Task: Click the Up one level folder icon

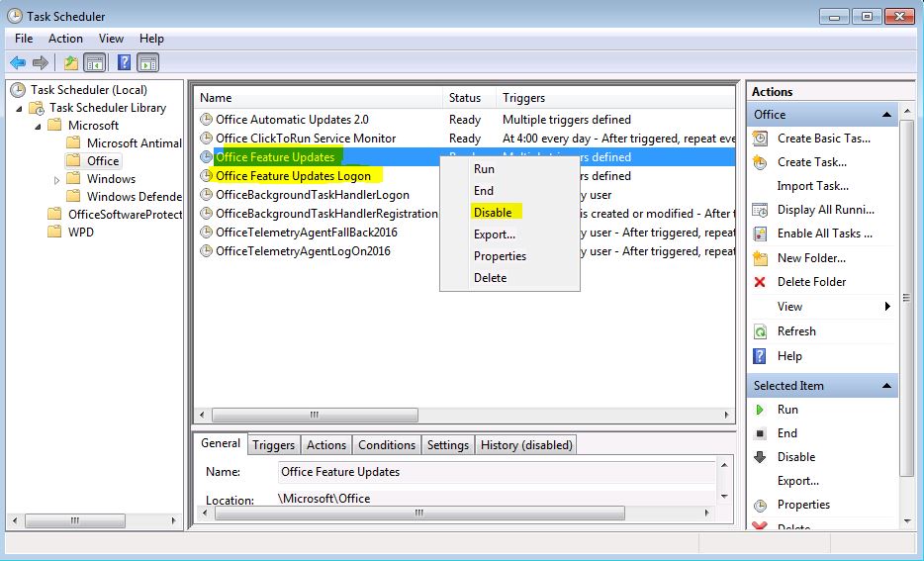Action: [70, 62]
